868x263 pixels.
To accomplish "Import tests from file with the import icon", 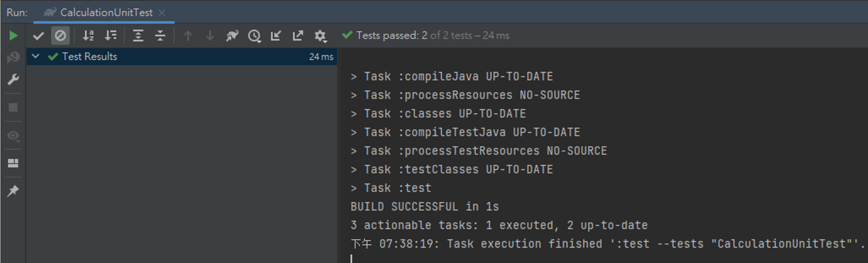I will tap(276, 35).
